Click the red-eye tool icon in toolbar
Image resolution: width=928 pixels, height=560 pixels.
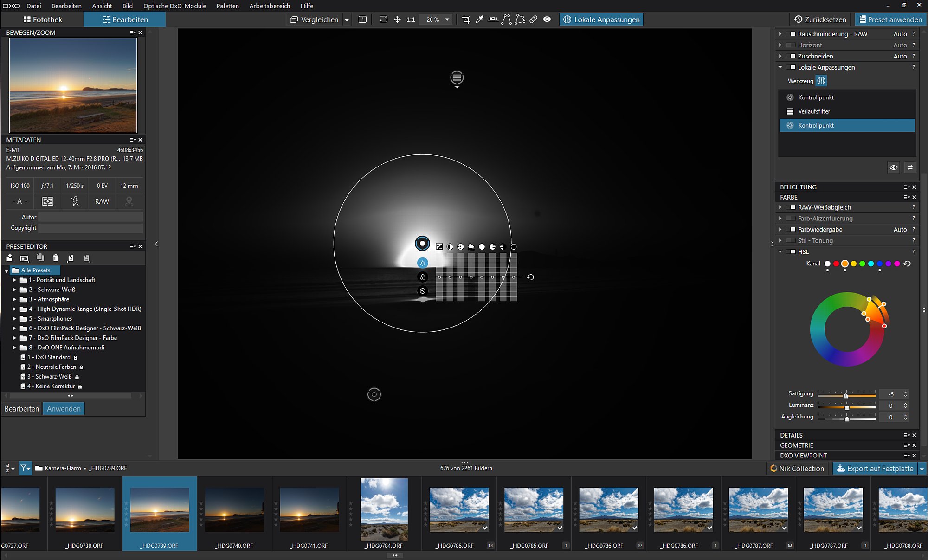click(x=547, y=19)
